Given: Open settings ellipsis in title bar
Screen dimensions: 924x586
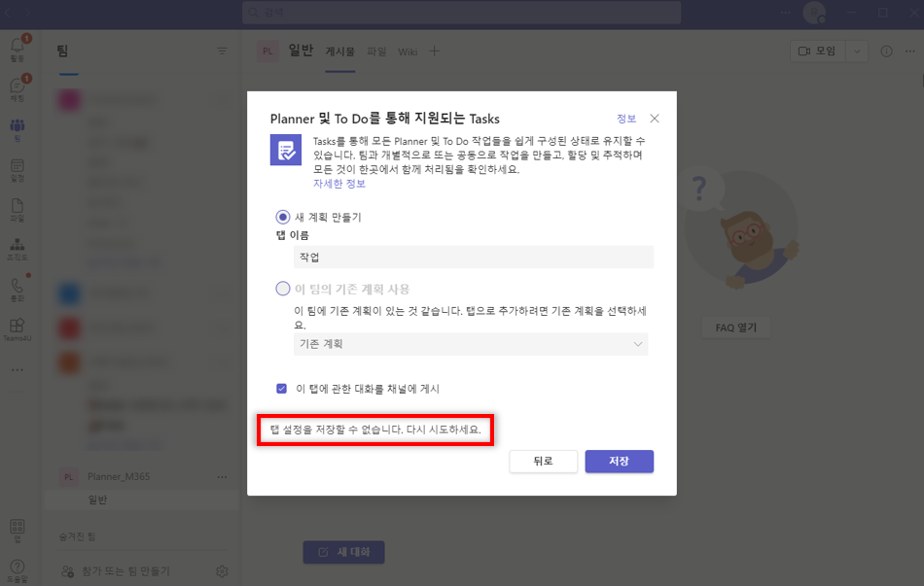Looking at the screenshot, I should pyautogui.click(x=786, y=13).
